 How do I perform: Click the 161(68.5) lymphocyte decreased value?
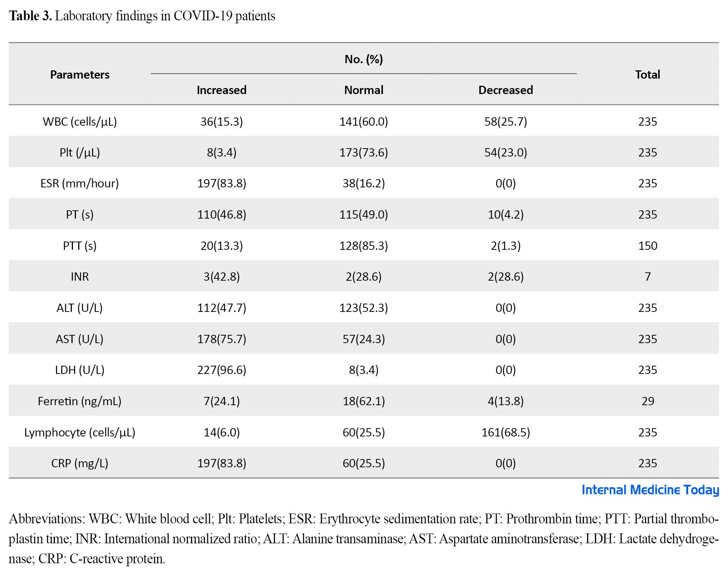pos(505,432)
